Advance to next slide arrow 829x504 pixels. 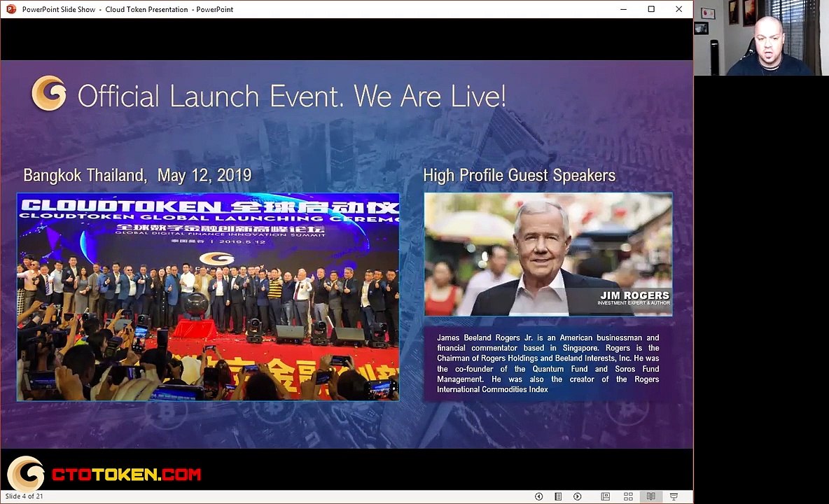[578, 496]
